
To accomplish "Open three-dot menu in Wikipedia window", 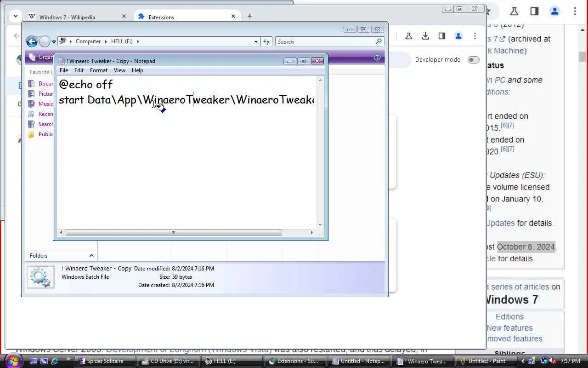I will [575, 11].
